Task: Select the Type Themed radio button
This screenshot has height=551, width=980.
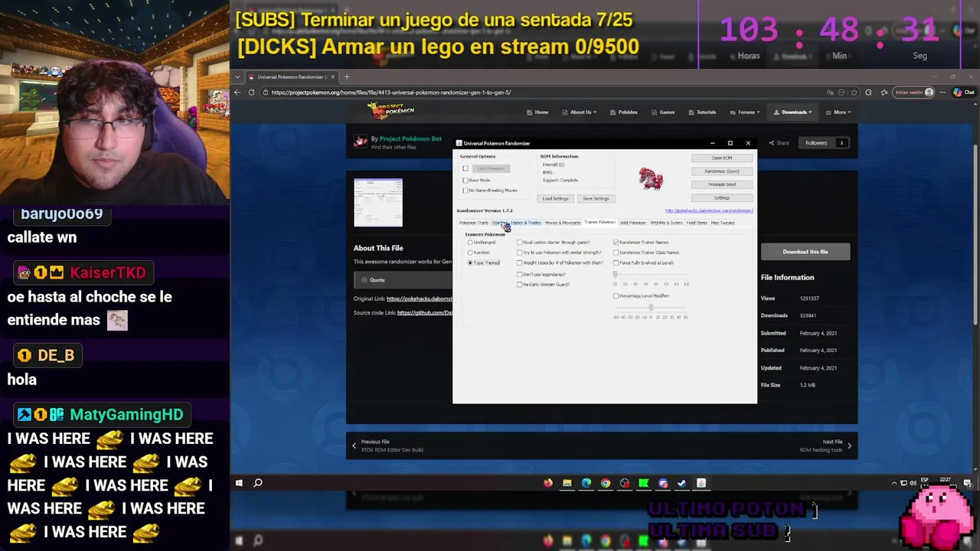Action: [x=470, y=262]
